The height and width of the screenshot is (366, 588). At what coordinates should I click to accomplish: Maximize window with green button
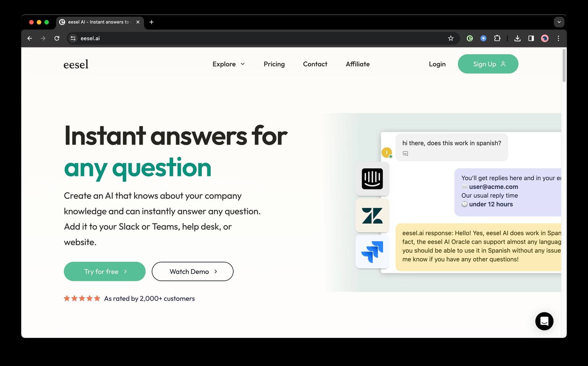coord(47,22)
